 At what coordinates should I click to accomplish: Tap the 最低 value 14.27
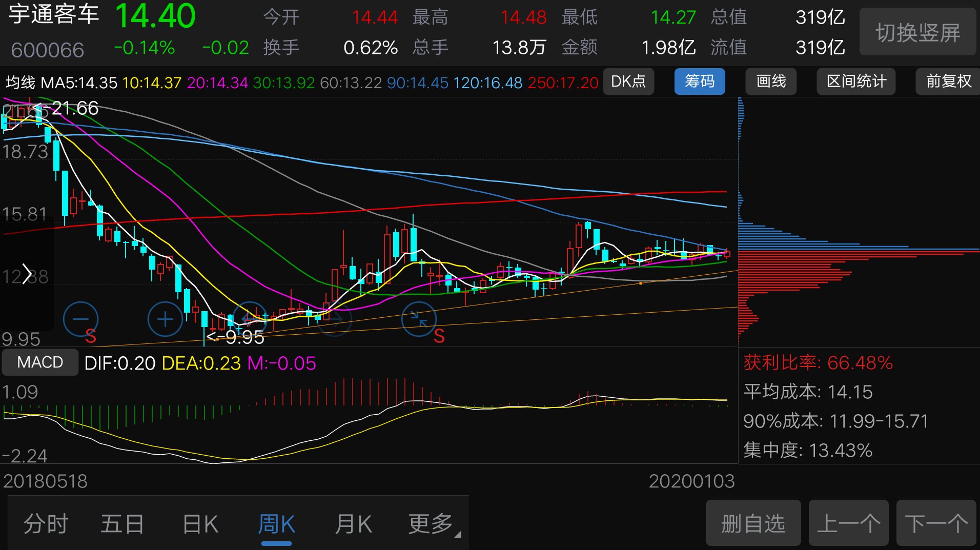click(673, 17)
